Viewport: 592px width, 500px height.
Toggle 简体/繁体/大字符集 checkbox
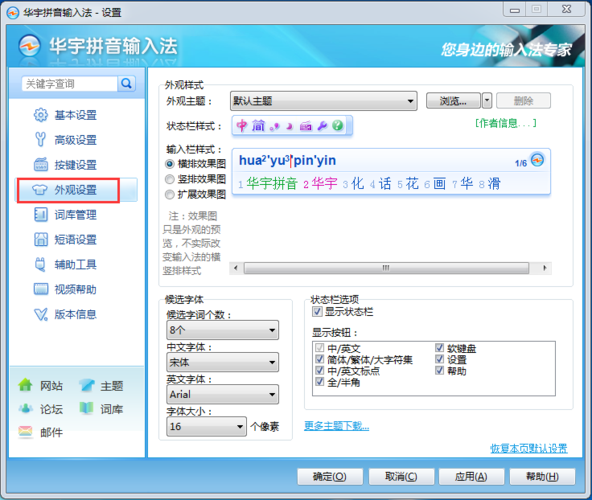tap(319, 359)
